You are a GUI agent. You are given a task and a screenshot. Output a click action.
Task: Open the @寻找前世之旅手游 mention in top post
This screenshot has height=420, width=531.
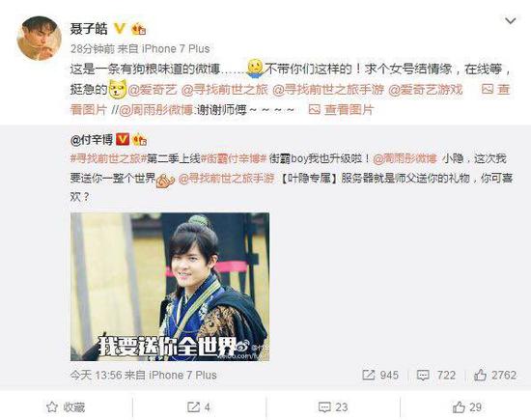328,90
